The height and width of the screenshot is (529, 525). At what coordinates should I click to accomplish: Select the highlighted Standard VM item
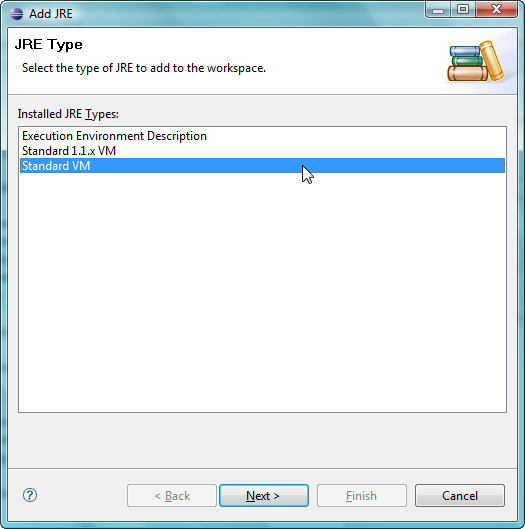coord(262,166)
